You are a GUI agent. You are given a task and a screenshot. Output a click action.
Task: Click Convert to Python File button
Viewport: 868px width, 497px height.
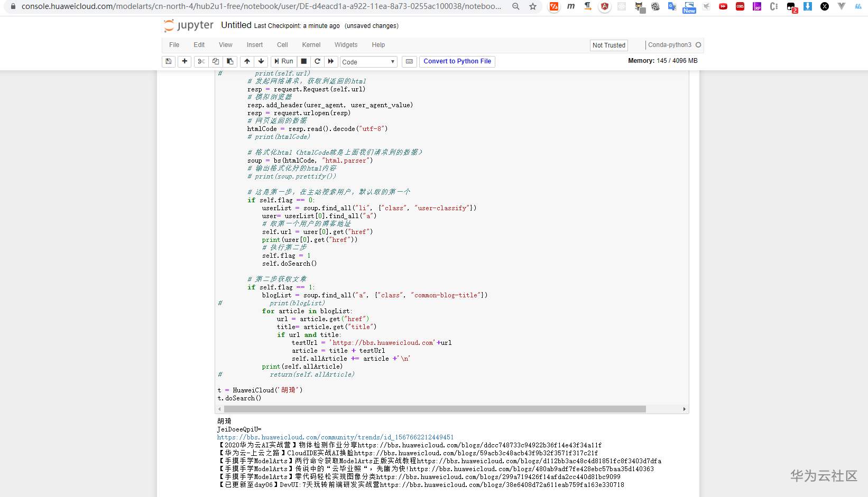[x=457, y=61]
